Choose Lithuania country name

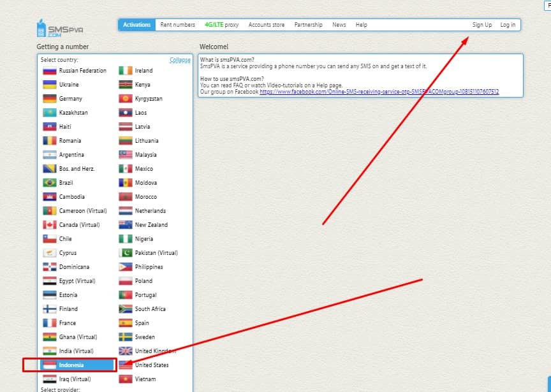(147, 141)
